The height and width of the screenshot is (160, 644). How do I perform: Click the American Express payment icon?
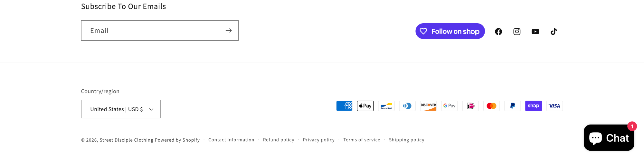344,106
